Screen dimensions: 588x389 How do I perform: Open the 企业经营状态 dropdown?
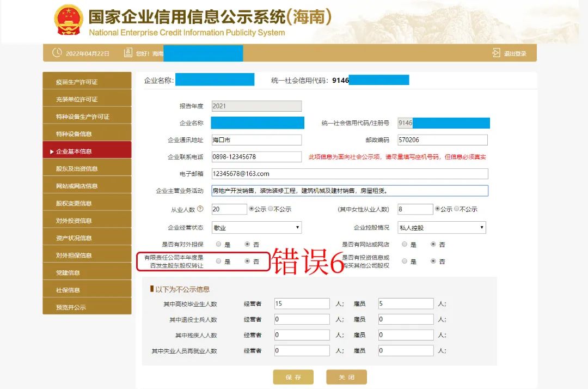tap(256, 227)
